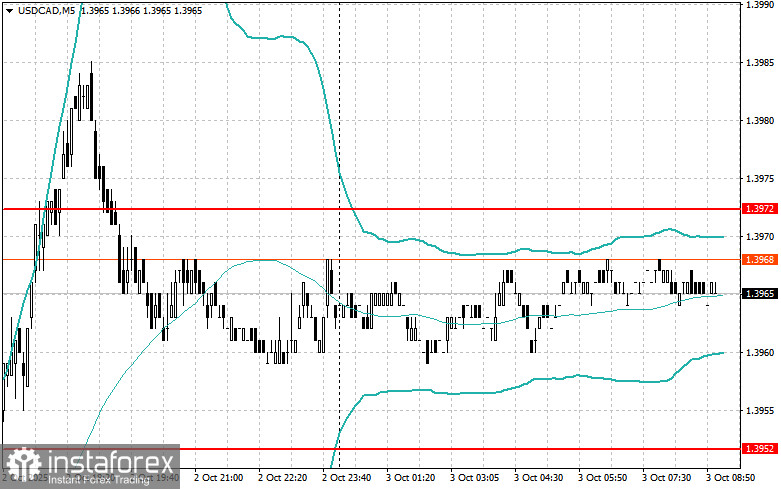Viewport: 781px width, 489px height.
Task: Click the 1.3980 price scale value
Action: [760, 121]
